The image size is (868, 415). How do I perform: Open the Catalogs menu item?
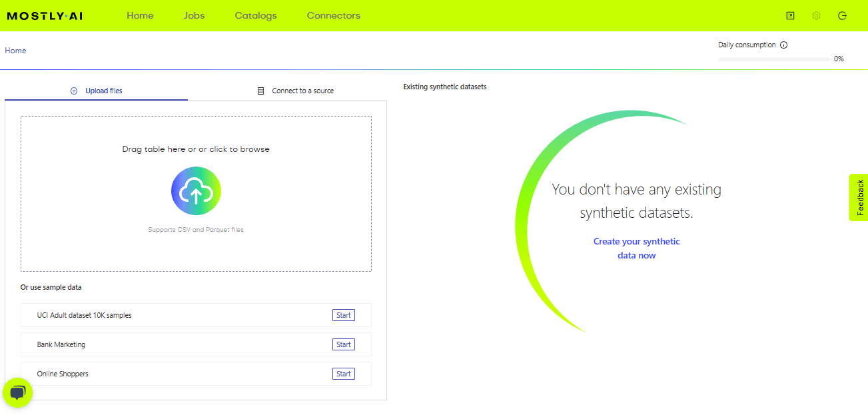pos(256,15)
